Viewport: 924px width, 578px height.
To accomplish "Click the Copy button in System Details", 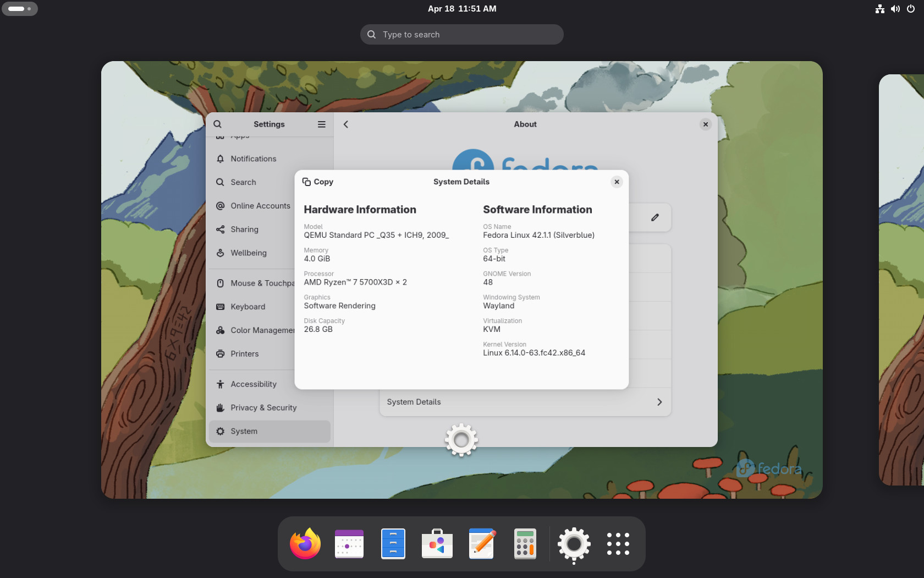I will click(x=318, y=182).
